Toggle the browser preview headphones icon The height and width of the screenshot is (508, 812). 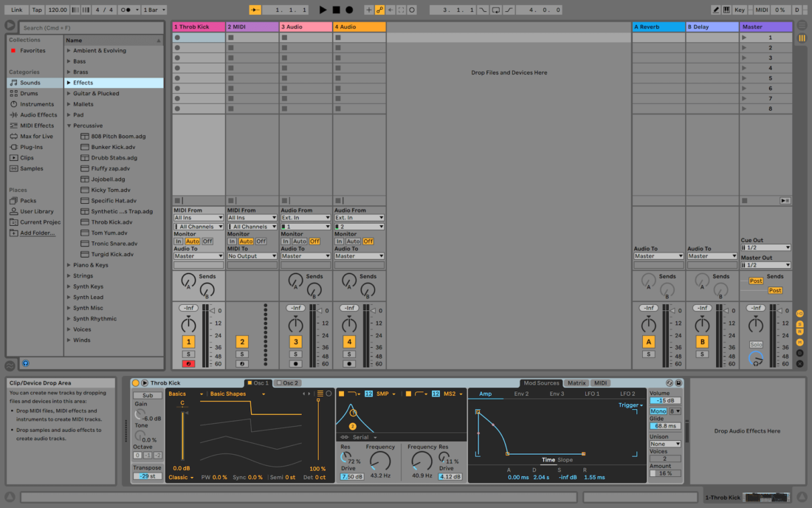[x=25, y=363]
